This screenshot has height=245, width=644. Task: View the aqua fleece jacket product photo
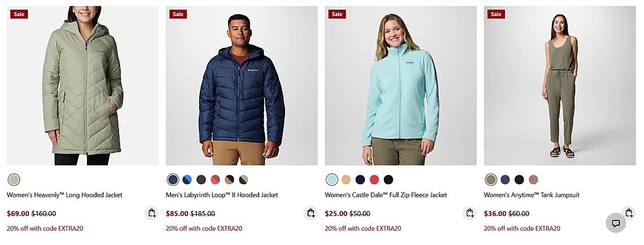coord(400,86)
